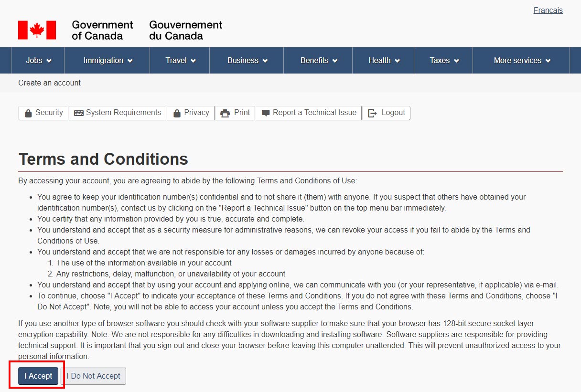The height and width of the screenshot is (392, 581).
Task: Expand the Jobs dropdown menu
Action: [x=39, y=61]
